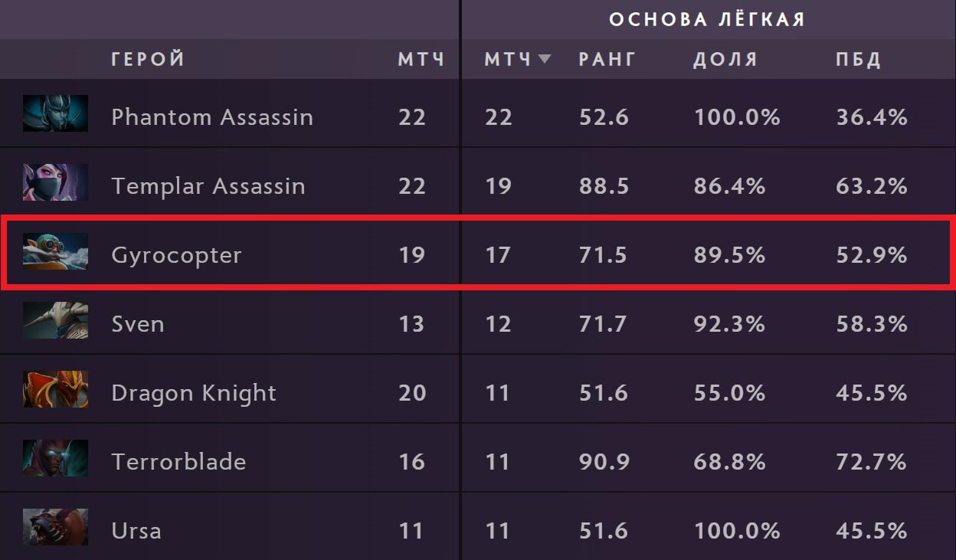Click the Sven hero portrait icon
The width and height of the screenshot is (956, 560).
pyautogui.click(x=55, y=320)
